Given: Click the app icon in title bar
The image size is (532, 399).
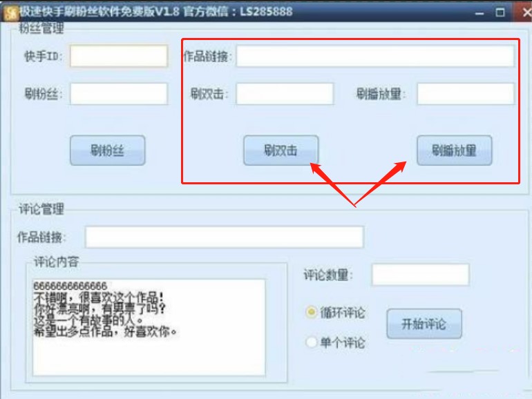Looking at the screenshot, I should pyautogui.click(x=10, y=13).
